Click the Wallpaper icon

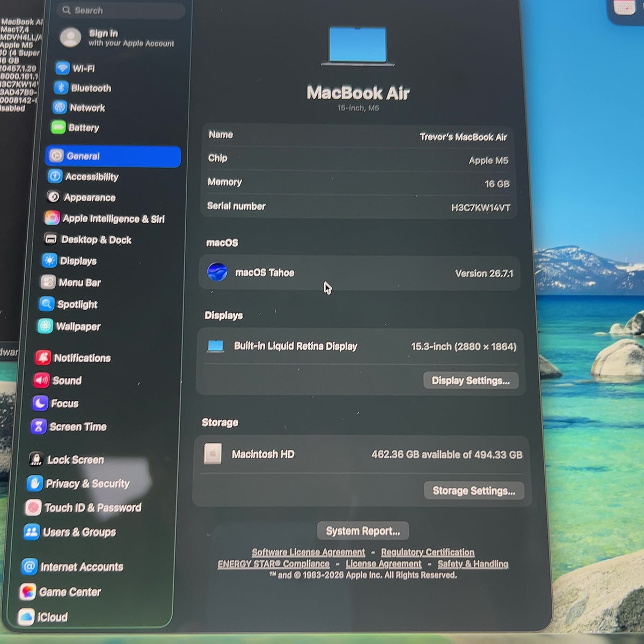click(45, 326)
